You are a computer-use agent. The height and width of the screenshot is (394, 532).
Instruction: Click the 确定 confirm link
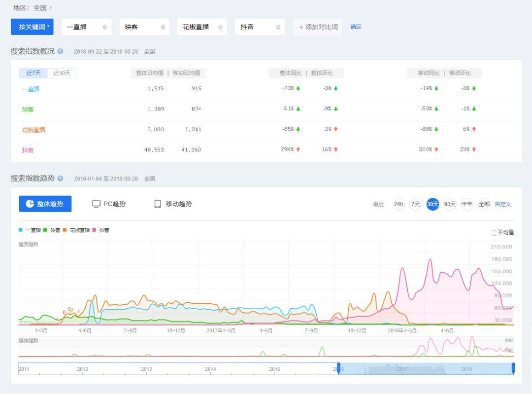[x=356, y=27]
